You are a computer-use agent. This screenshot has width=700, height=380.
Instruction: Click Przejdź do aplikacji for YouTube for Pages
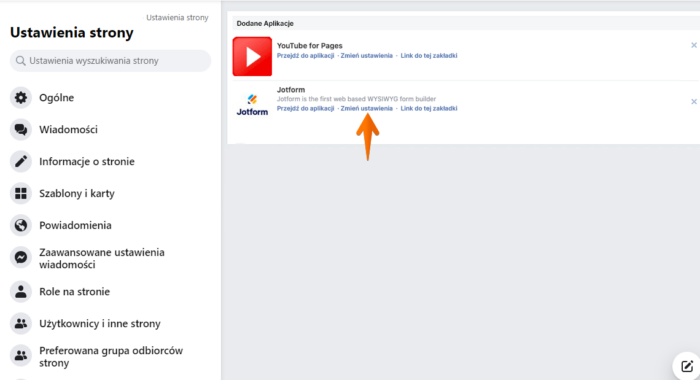(x=305, y=55)
